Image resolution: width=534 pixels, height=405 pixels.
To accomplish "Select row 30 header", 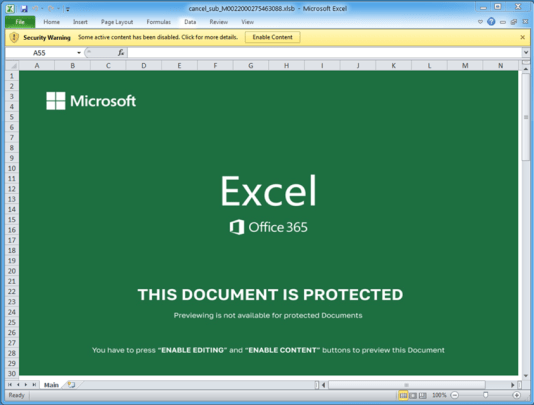I will (12, 373).
